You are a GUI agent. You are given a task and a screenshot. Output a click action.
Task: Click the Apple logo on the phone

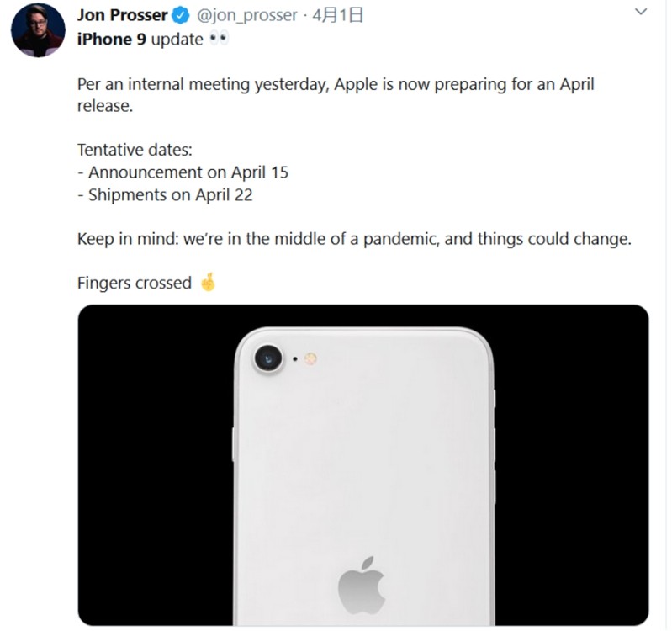pyautogui.click(x=362, y=584)
